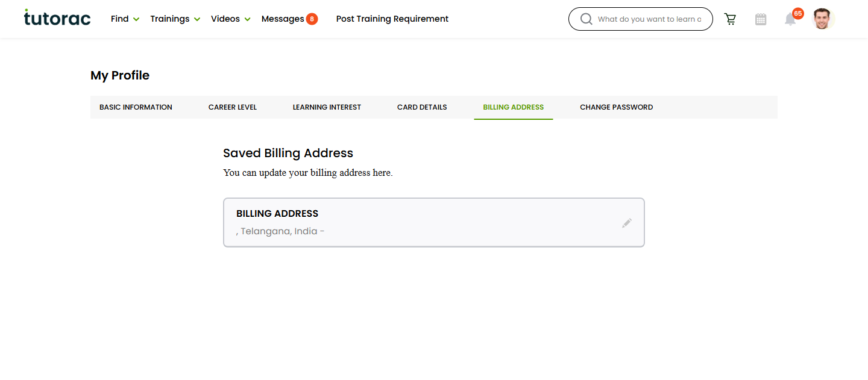The image size is (868, 380).
Task: Click the ', Telangana, India -' address text
Action: click(280, 231)
